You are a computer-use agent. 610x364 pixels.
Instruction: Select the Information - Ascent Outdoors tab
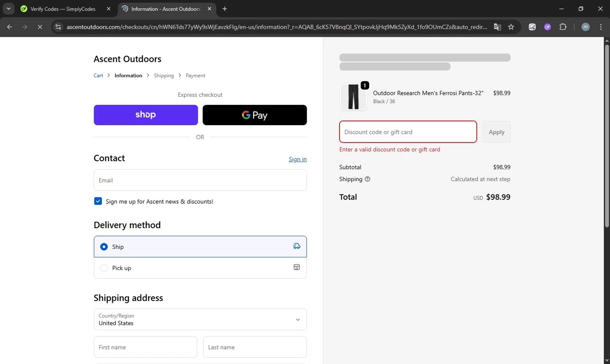166,9
